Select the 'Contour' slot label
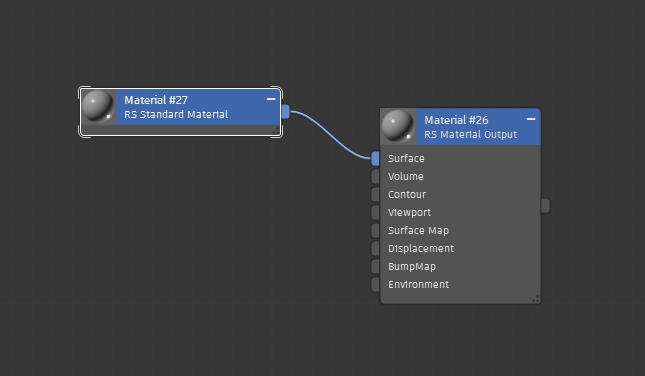 (x=407, y=195)
